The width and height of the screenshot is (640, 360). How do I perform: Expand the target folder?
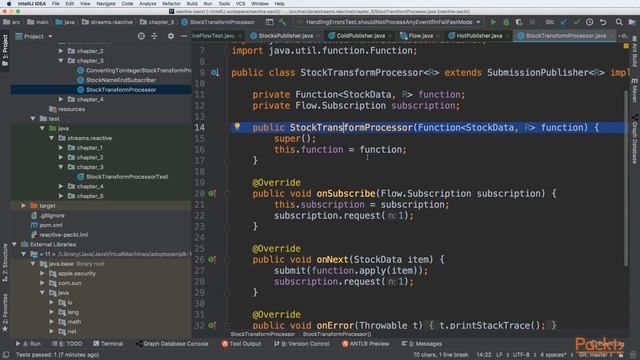pos(23,206)
